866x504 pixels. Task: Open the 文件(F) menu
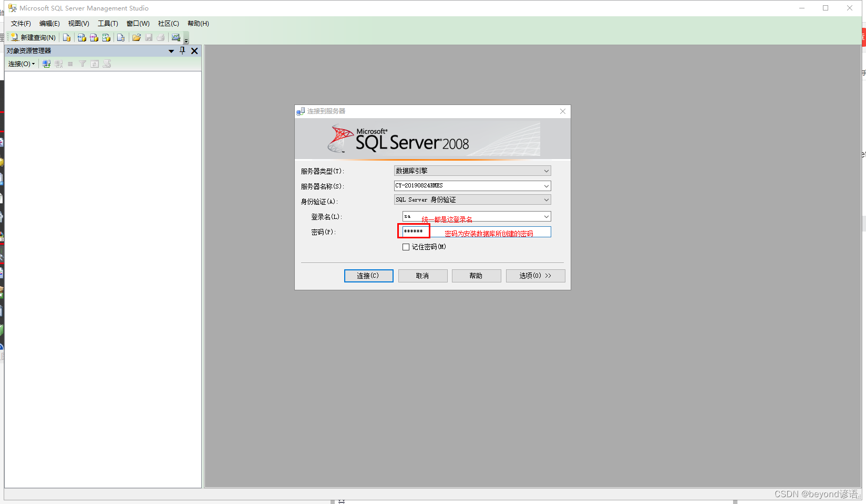click(x=21, y=24)
